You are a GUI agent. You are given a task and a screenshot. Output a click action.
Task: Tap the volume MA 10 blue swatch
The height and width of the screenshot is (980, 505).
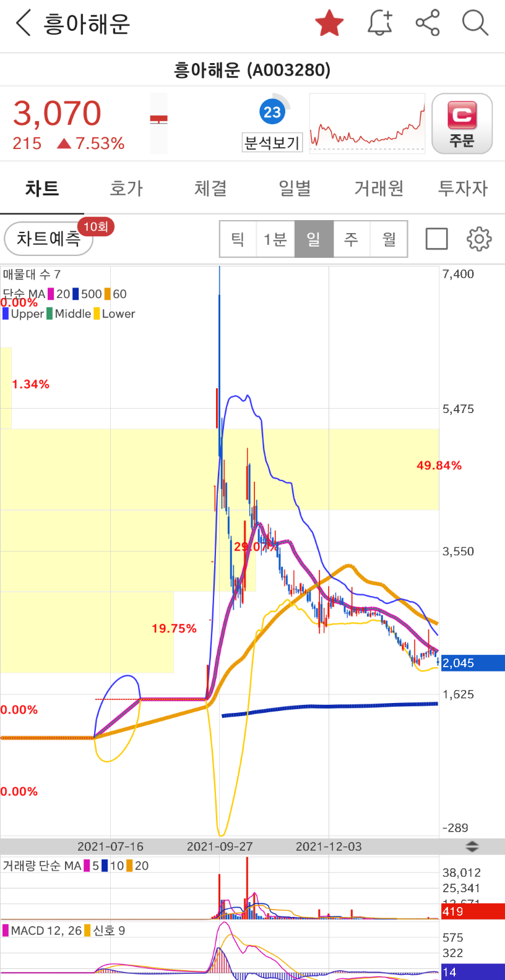click(105, 866)
